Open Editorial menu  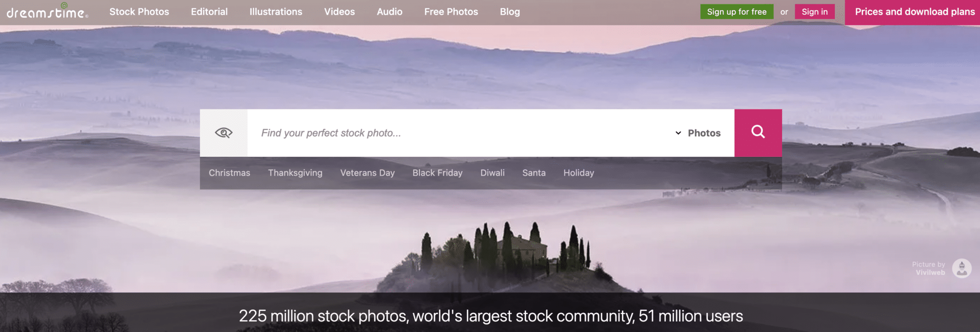209,12
